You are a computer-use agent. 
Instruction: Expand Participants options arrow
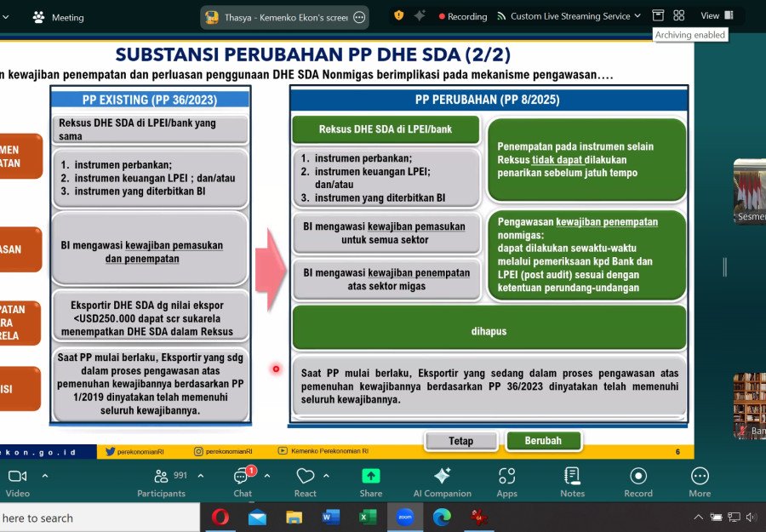(x=200, y=475)
